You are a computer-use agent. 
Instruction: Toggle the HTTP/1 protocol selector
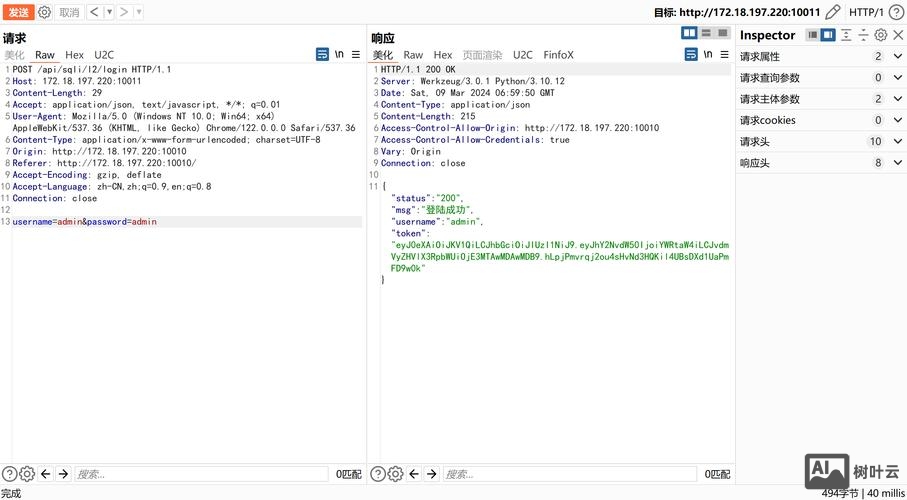click(866, 12)
